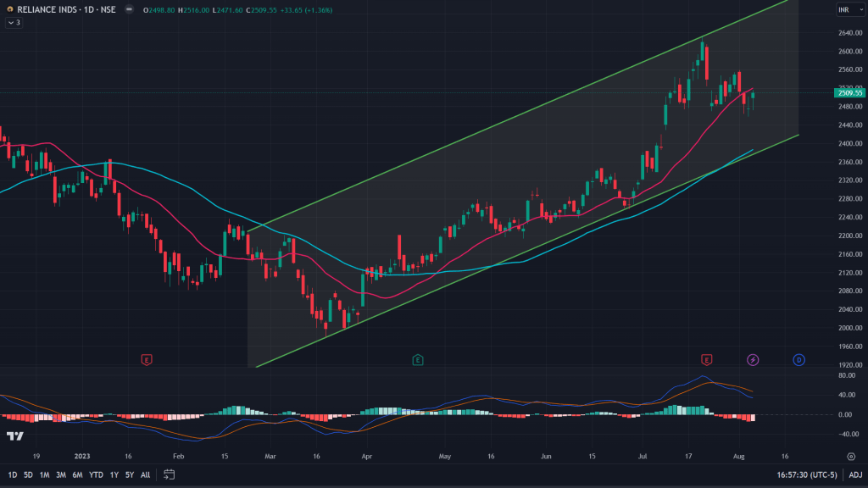
Task: Click the red earnings marker near mid-January
Action: tap(147, 360)
